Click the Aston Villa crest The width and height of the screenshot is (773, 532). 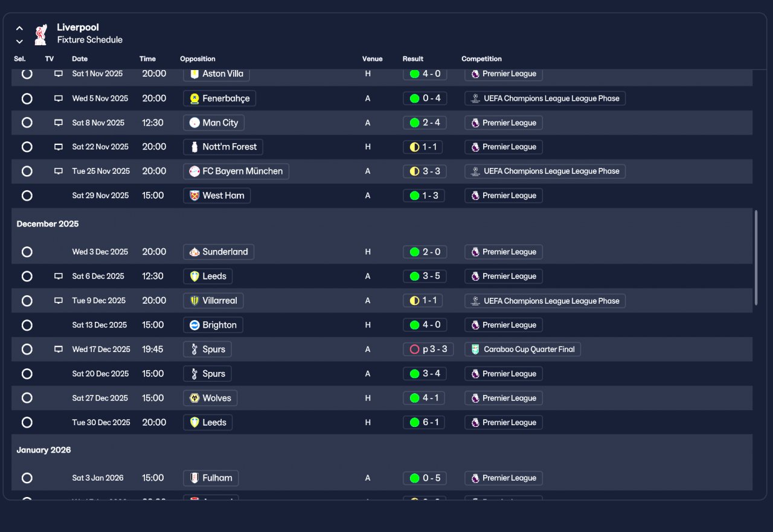(x=194, y=74)
